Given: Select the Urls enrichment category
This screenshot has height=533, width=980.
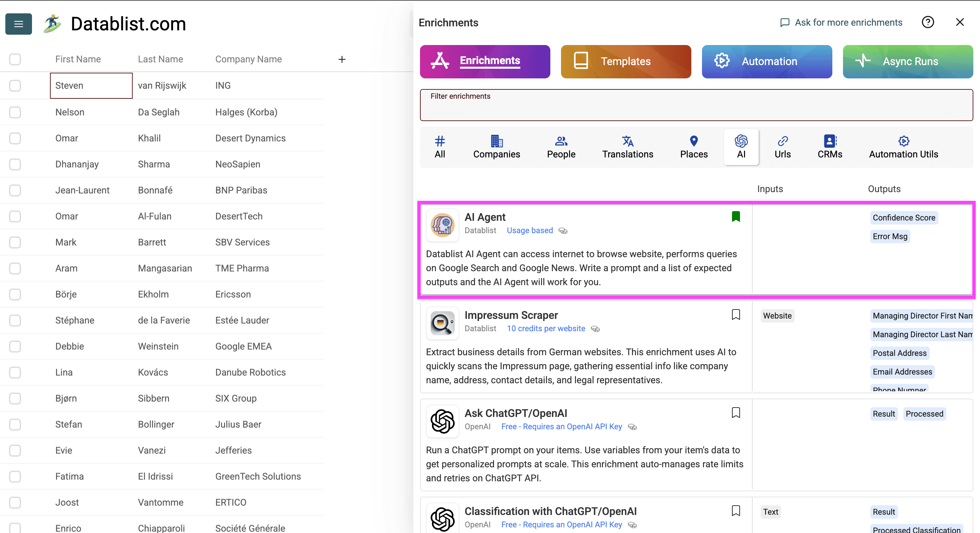Looking at the screenshot, I should click(783, 141).
